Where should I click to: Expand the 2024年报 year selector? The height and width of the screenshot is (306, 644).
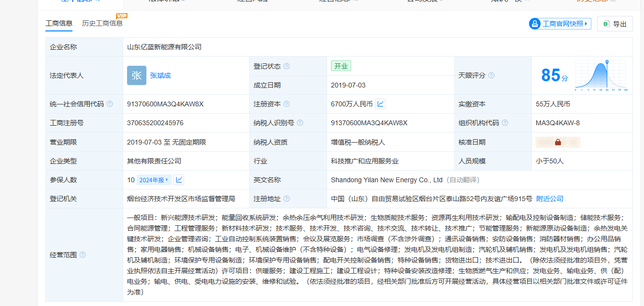coord(154,180)
